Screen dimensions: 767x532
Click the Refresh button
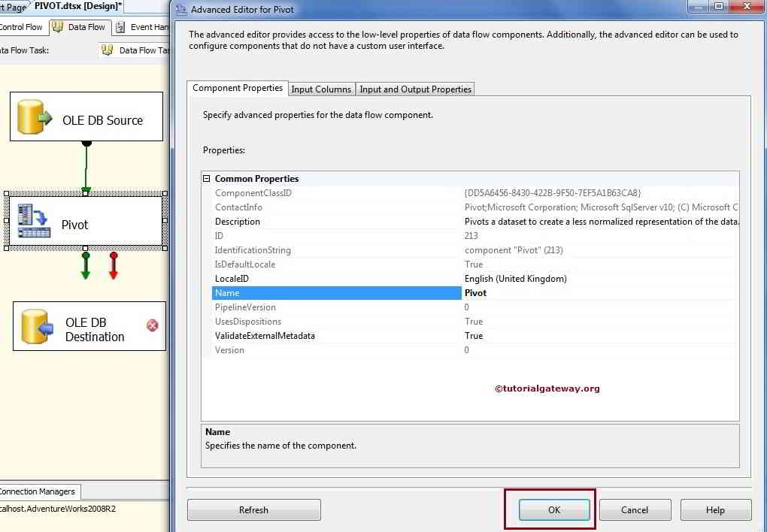[x=253, y=509]
